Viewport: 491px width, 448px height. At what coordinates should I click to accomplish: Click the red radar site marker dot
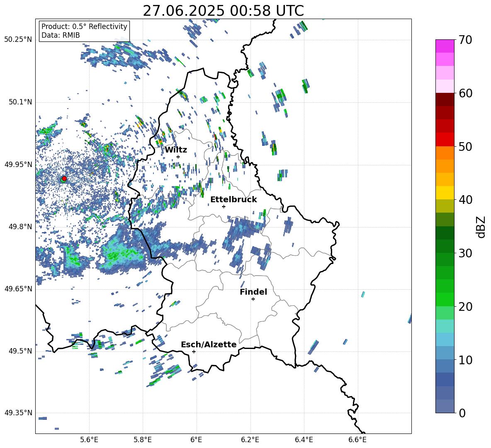pos(64,178)
